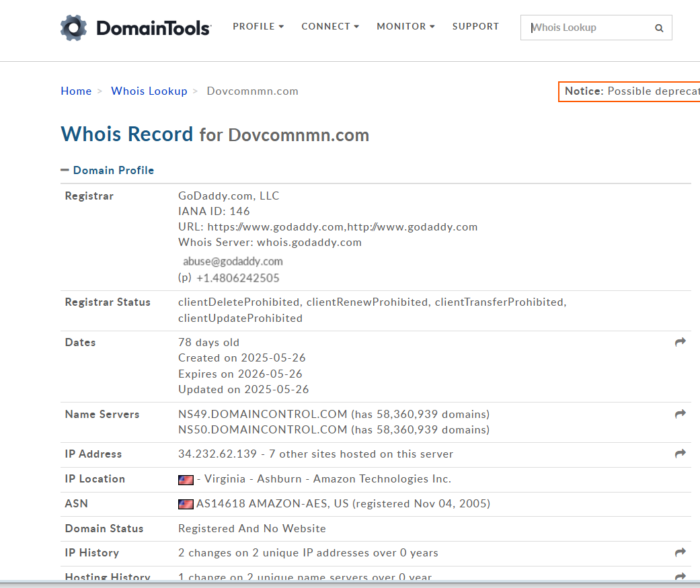Select clientUpdateProhibited status text

click(x=240, y=318)
